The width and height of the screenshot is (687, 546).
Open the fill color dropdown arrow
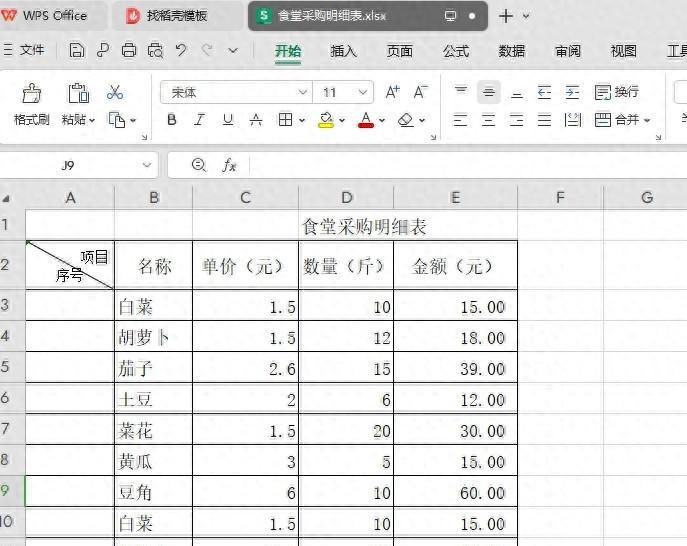tap(342, 120)
